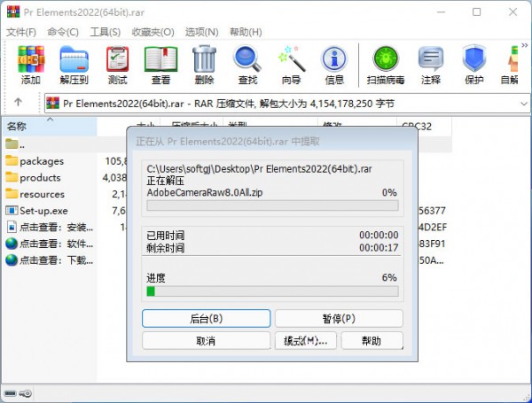
Task: Click the status bar key icon
Action: click(26, 393)
